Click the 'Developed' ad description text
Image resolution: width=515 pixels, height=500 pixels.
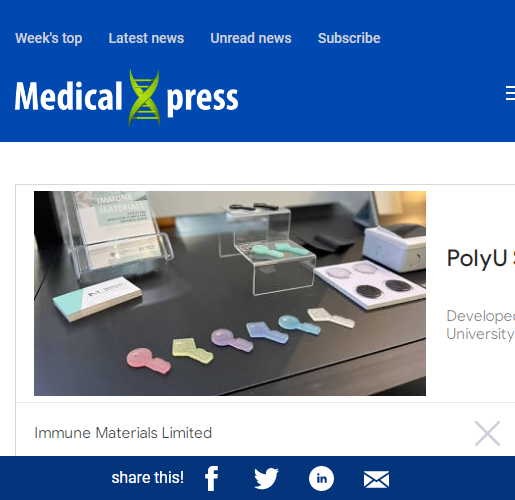click(x=481, y=316)
